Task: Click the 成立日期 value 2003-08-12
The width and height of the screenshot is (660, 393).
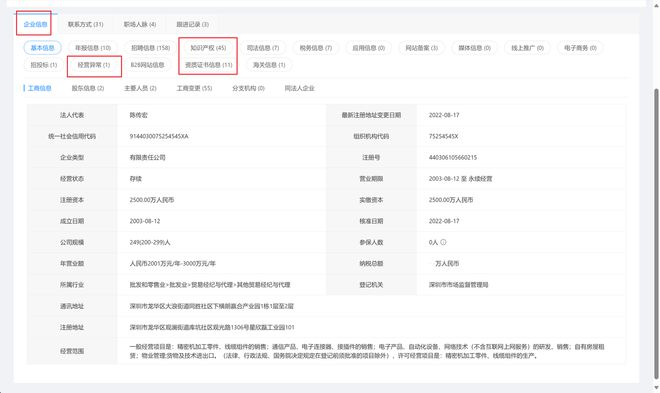Action: pyautogui.click(x=145, y=221)
